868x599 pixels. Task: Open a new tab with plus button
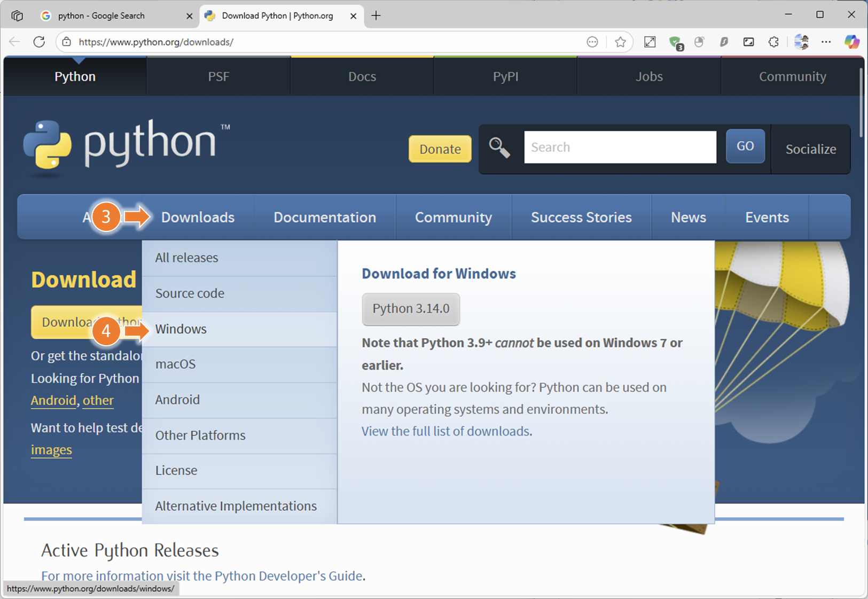pyautogui.click(x=376, y=15)
